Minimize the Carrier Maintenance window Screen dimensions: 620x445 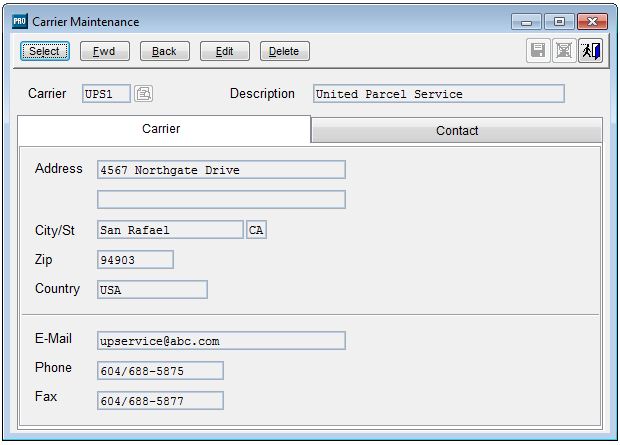526,22
